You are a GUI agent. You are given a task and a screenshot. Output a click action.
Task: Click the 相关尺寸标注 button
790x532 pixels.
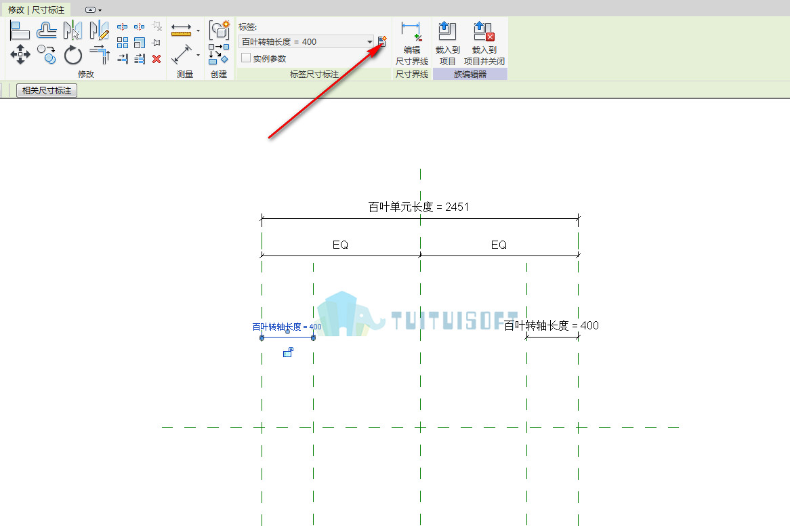47,91
